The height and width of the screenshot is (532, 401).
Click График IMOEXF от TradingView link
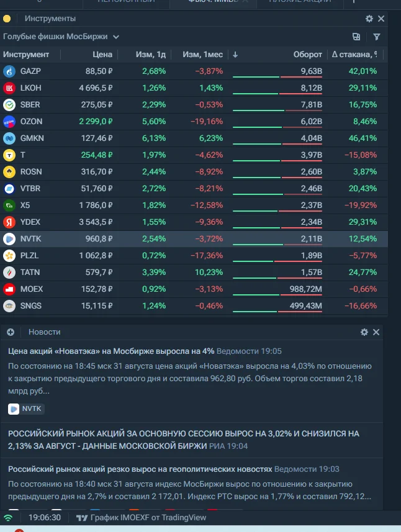click(148, 518)
